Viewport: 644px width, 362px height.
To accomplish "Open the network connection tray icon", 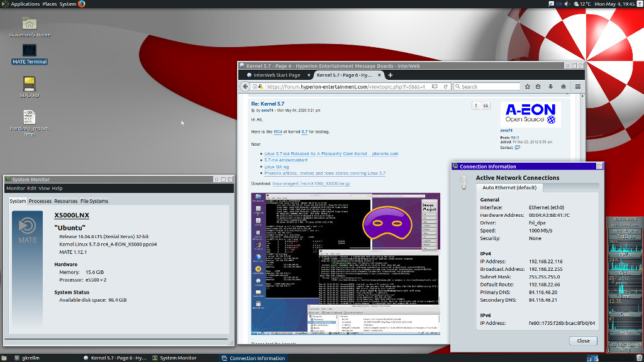I will pyautogui.click(x=551, y=4).
